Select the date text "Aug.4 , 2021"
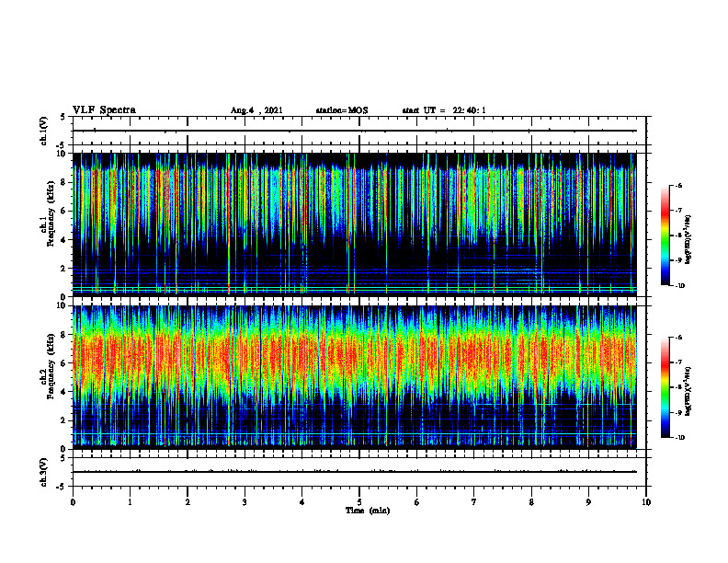Viewport: 728px width, 563px height. (x=256, y=110)
